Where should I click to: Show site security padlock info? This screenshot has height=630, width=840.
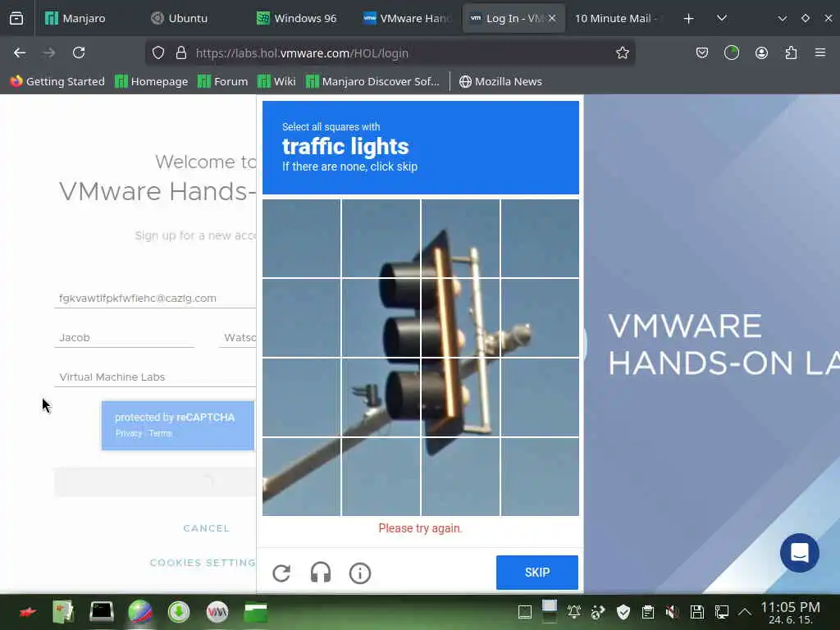[x=181, y=52]
